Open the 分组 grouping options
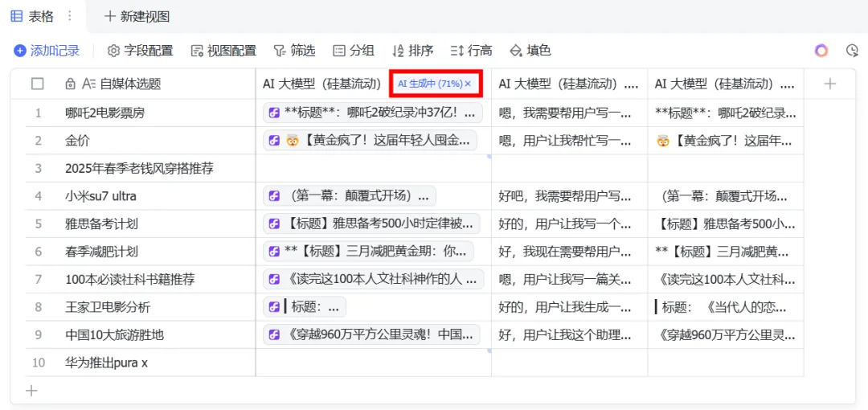Screen dimensions: 868x410 tap(354, 51)
